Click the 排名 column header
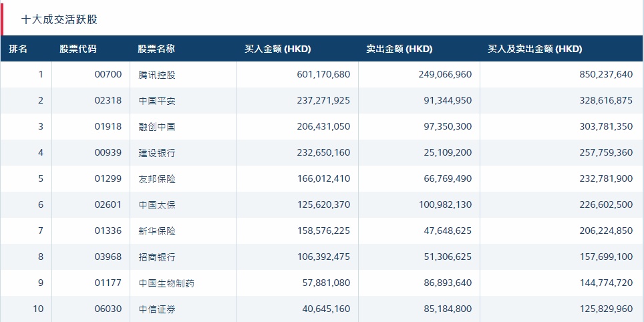The width and height of the screenshot is (644, 322). pos(18,49)
